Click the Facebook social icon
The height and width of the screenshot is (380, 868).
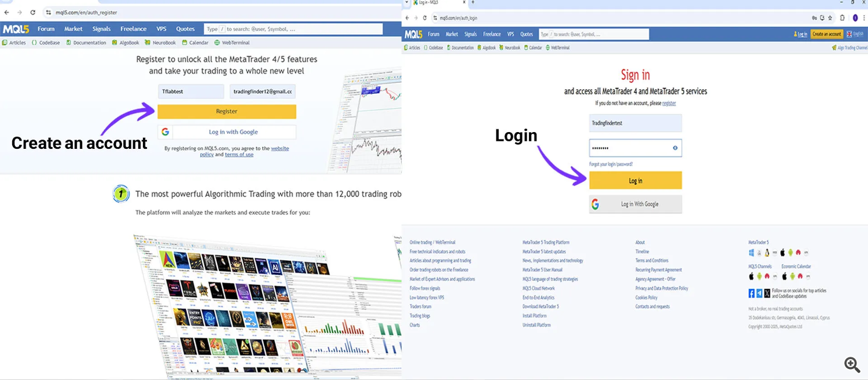coord(752,293)
